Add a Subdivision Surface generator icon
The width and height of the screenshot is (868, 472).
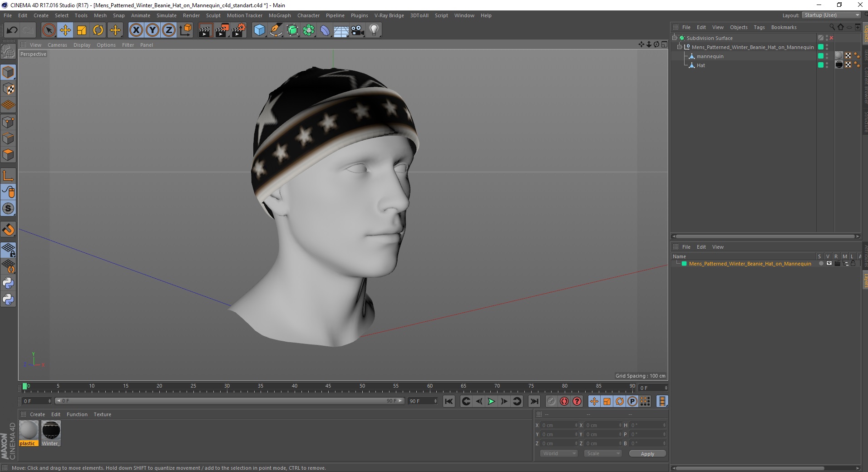[x=292, y=30]
